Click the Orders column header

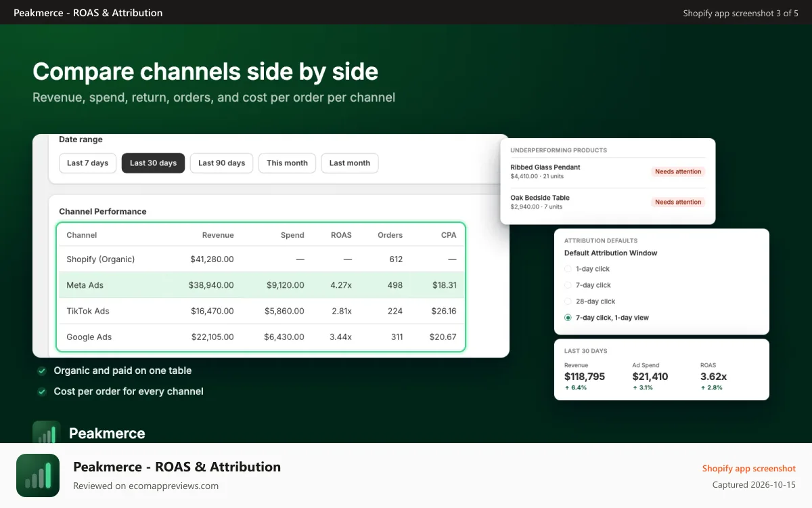390,235
